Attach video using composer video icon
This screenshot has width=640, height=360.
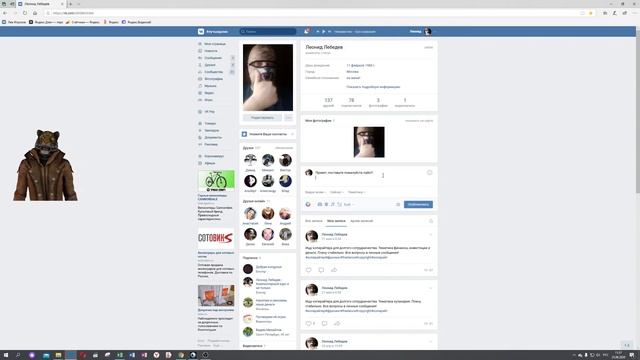(x=326, y=204)
